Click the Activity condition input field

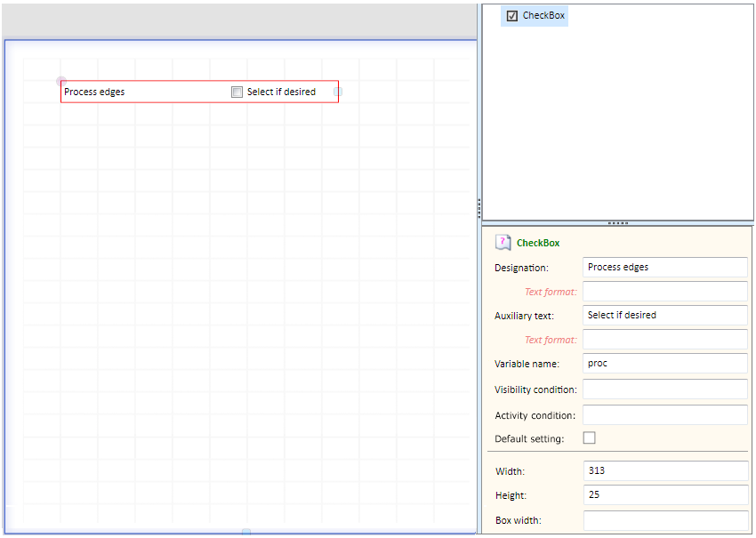665,414
